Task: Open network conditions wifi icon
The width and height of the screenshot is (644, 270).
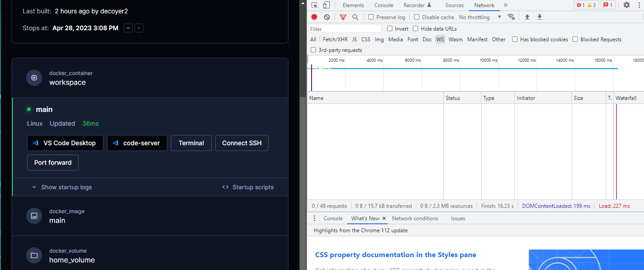Action: pyautogui.click(x=511, y=17)
